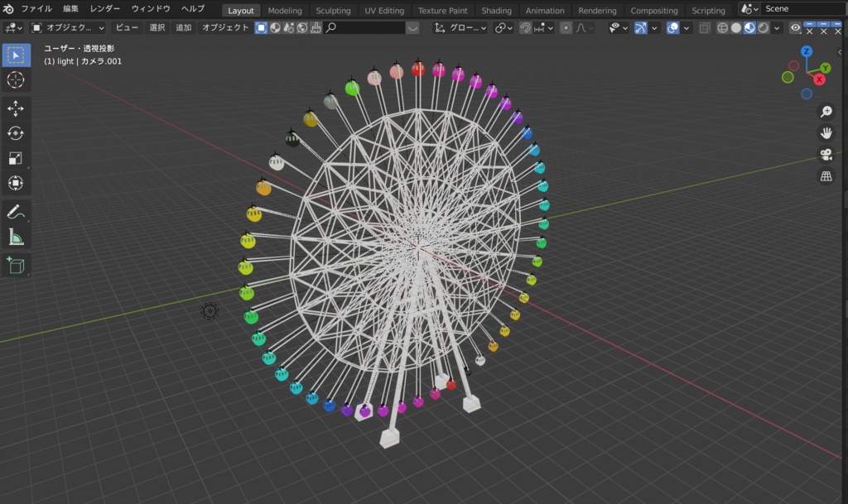The width and height of the screenshot is (848, 504).
Task: Click the highlighted square header icon
Action: point(261,27)
